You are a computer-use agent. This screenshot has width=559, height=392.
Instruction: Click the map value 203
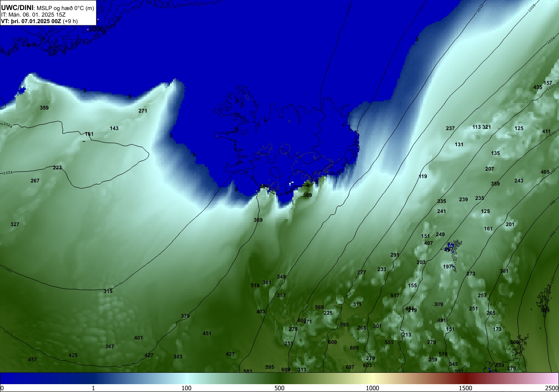pos(421,262)
